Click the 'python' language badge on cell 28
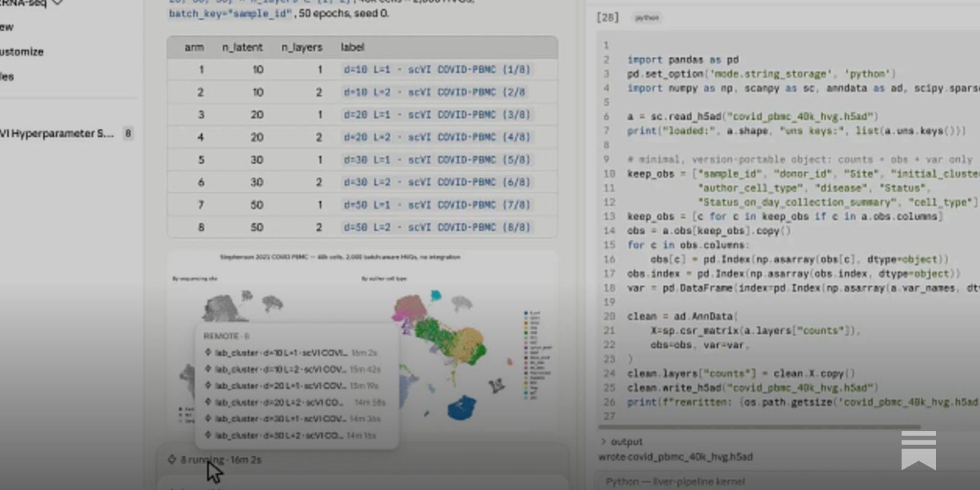 [647, 18]
